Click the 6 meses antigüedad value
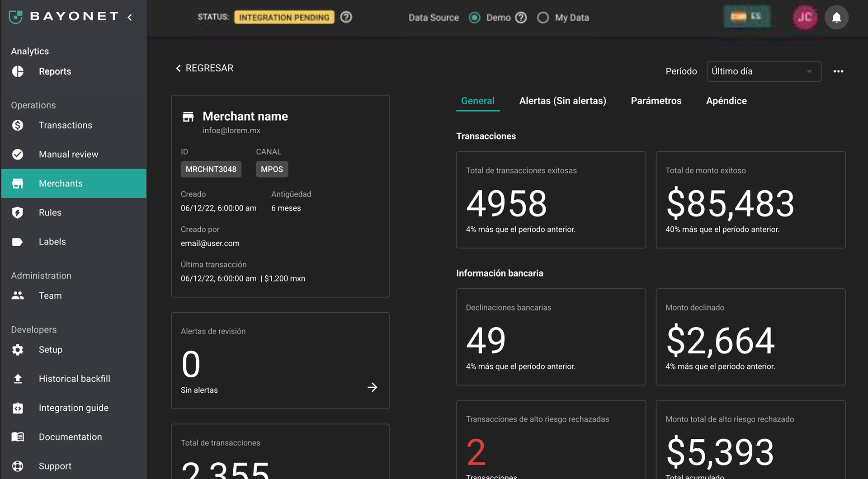The height and width of the screenshot is (479, 868). 286,208
